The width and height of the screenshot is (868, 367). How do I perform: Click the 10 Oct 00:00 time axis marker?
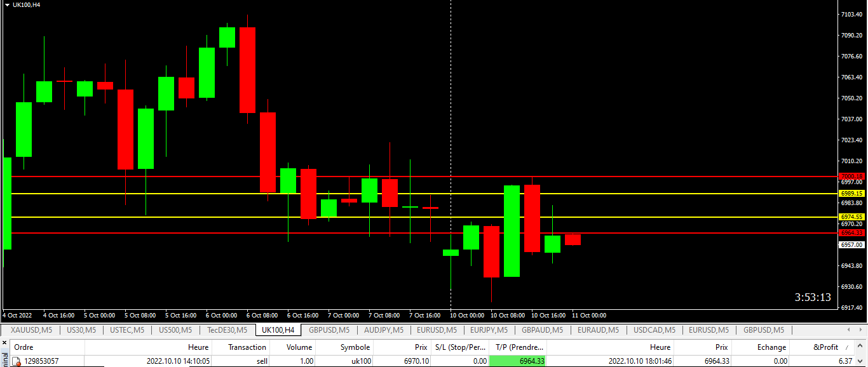tap(468, 316)
